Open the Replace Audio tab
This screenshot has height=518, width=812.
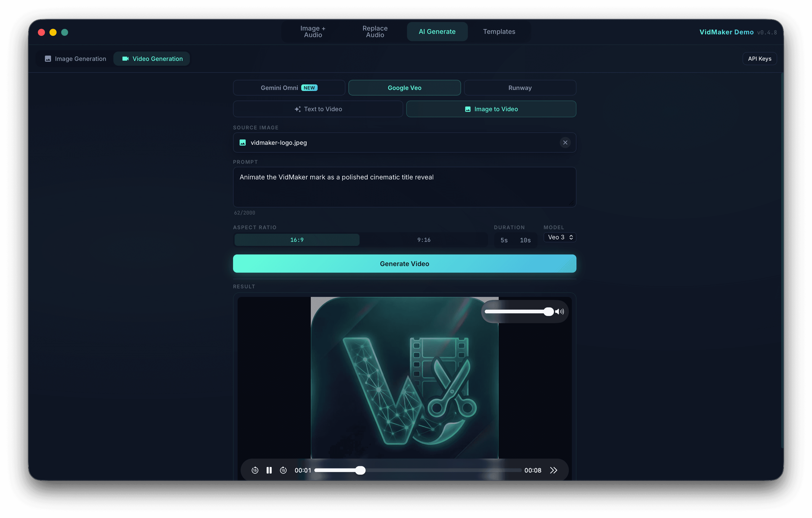[x=375, y=32]
